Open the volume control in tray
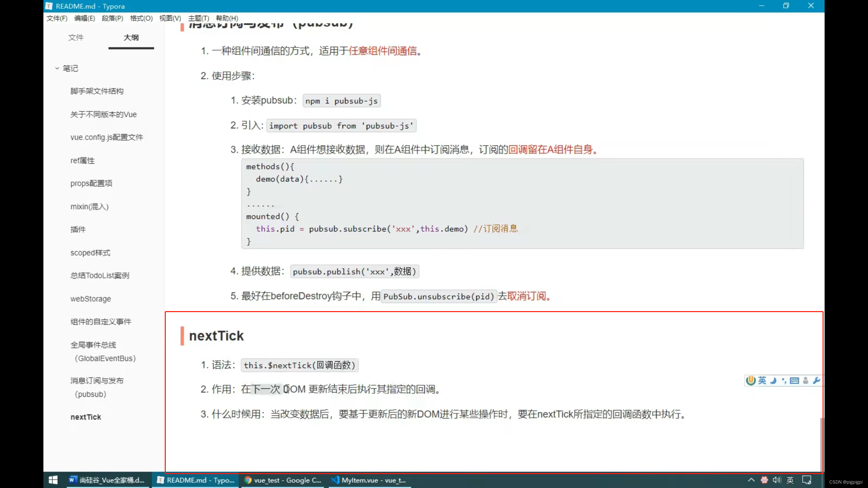This screenshot has height=488, width=868. 777,480
